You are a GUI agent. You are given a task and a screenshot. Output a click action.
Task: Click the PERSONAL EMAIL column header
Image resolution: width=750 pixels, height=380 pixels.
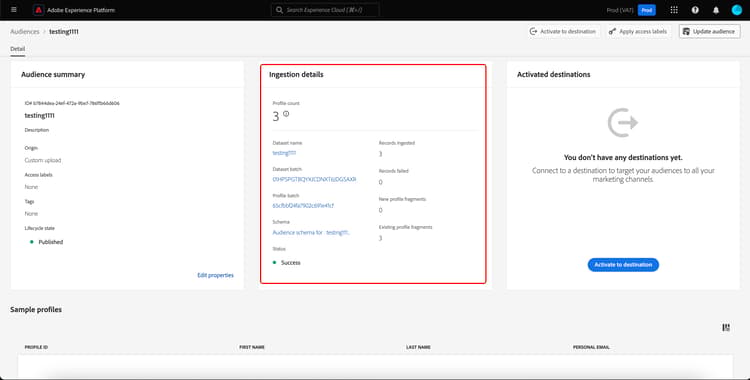(591, 347)
